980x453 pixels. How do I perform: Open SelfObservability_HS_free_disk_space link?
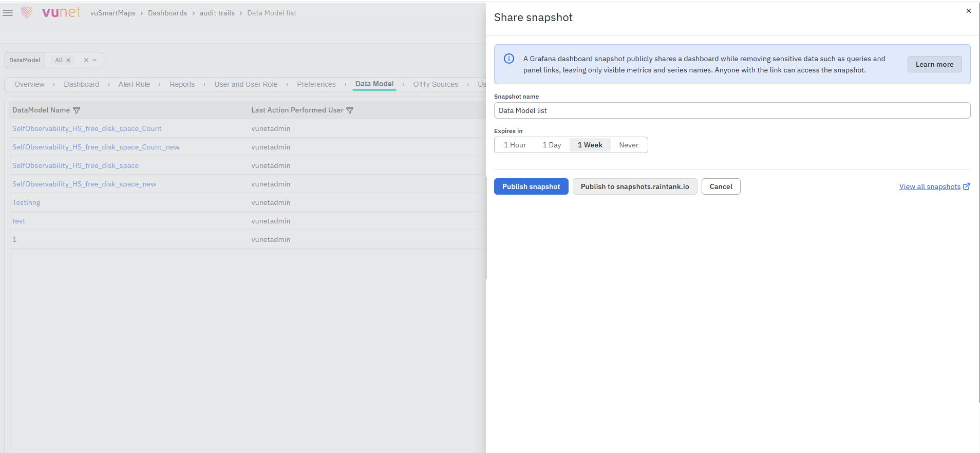pos(76,165)
